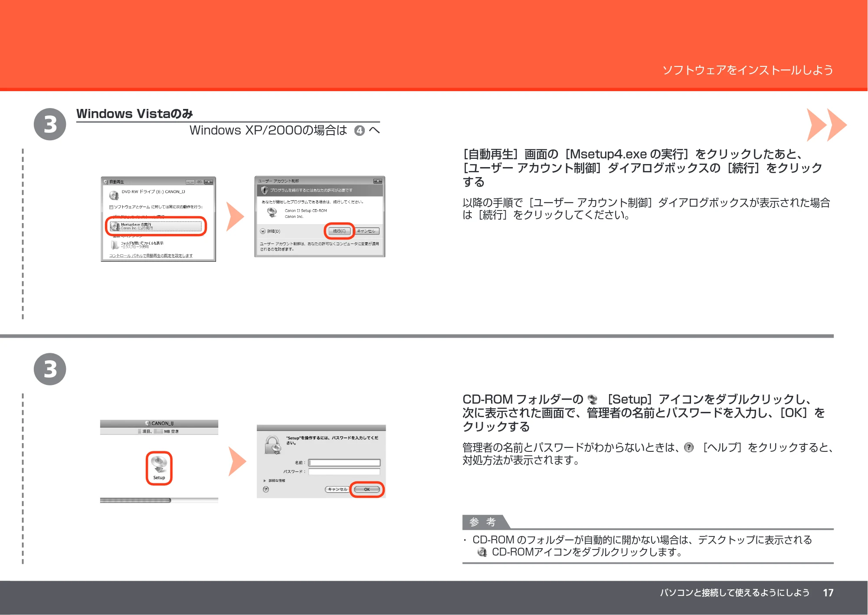Click the 'Canon IJ Setup CD-ROM' text in UAC dialog
This screenshot has height=615, width=868.
(306, 210)
